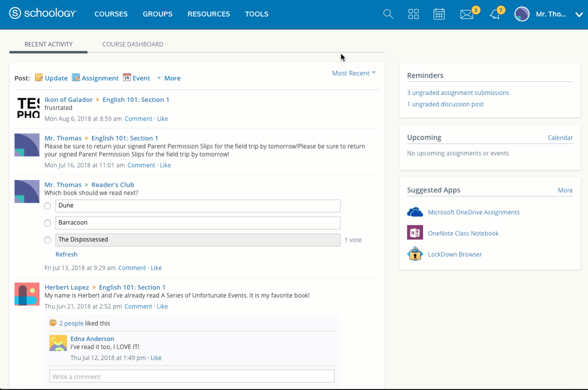Open Microsoft OneDrive Assignments

pyautogui.click(x=474, y=212)
